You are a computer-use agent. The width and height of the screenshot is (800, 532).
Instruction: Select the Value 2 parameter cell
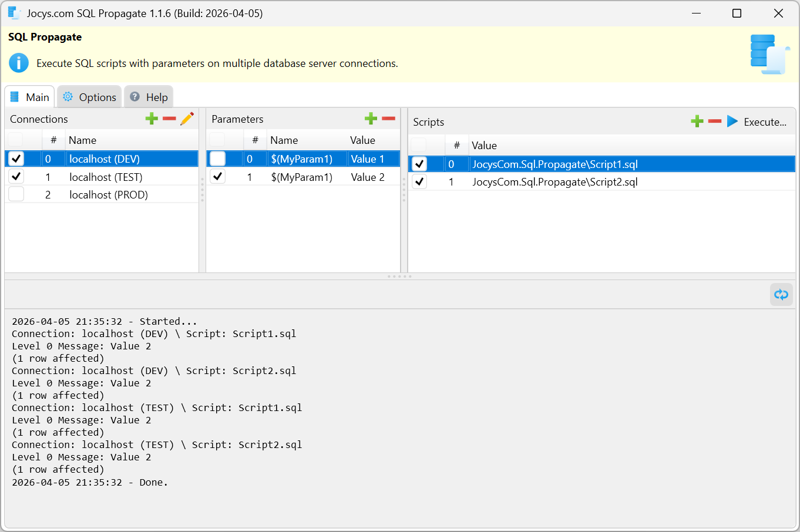pyautogui.click(x=368, y=177)
